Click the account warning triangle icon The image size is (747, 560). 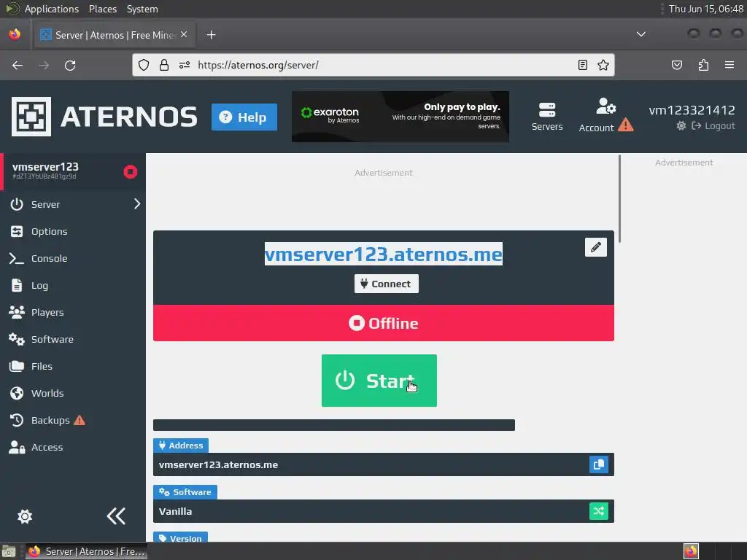(x=625, y=125)
